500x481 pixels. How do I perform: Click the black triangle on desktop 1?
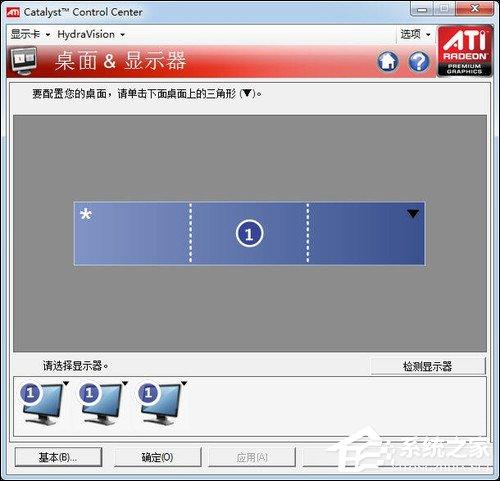413,214
